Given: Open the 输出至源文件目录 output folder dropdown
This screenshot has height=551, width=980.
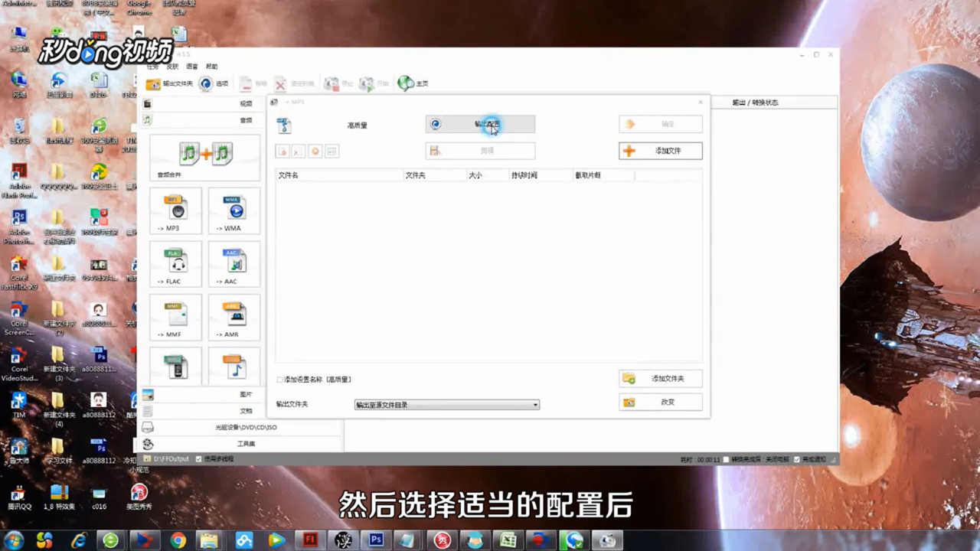Looking at the screenshot, I should tap(447, 405).
